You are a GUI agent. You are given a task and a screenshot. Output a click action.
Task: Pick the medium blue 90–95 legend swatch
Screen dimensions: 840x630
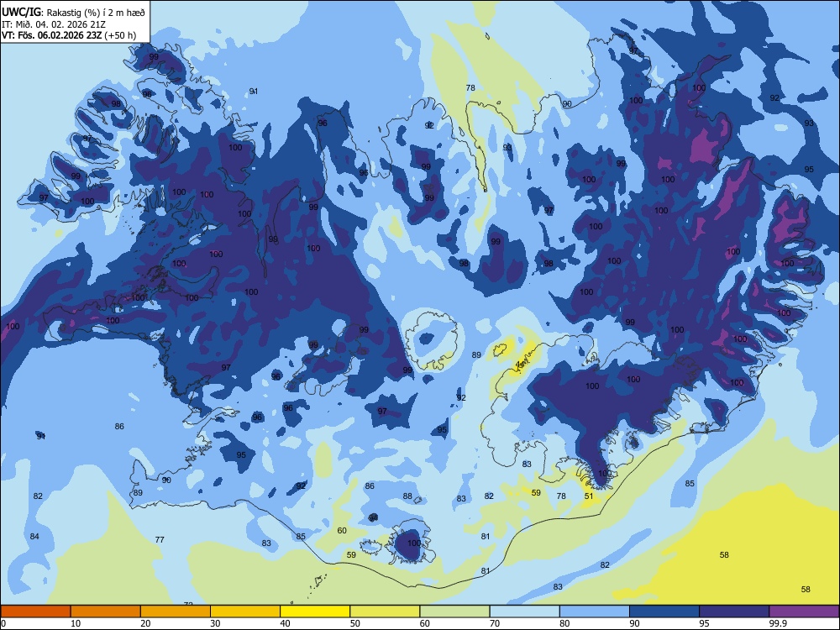tap(664, 612)
